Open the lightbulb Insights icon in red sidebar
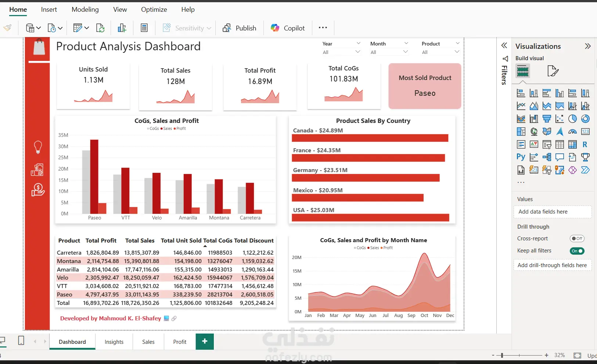The height and width of the screenshot is (364, 597). (38, 147)
